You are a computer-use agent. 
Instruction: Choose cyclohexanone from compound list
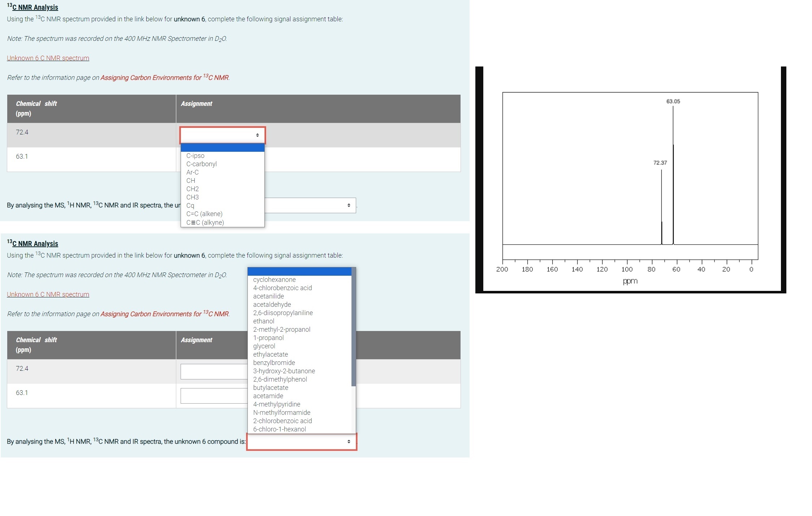point(274,280)
